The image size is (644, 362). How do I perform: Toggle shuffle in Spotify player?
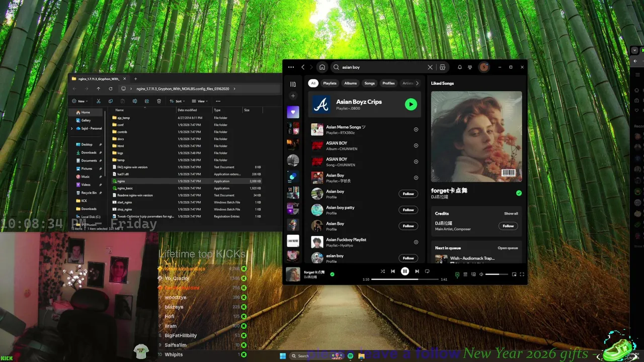[x=382, y=271]
